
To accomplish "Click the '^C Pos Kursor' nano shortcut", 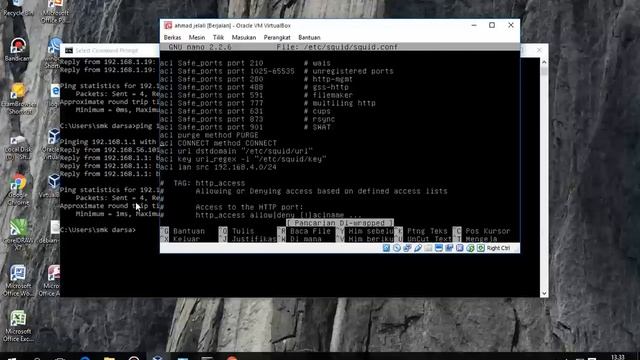I will 482,231.
